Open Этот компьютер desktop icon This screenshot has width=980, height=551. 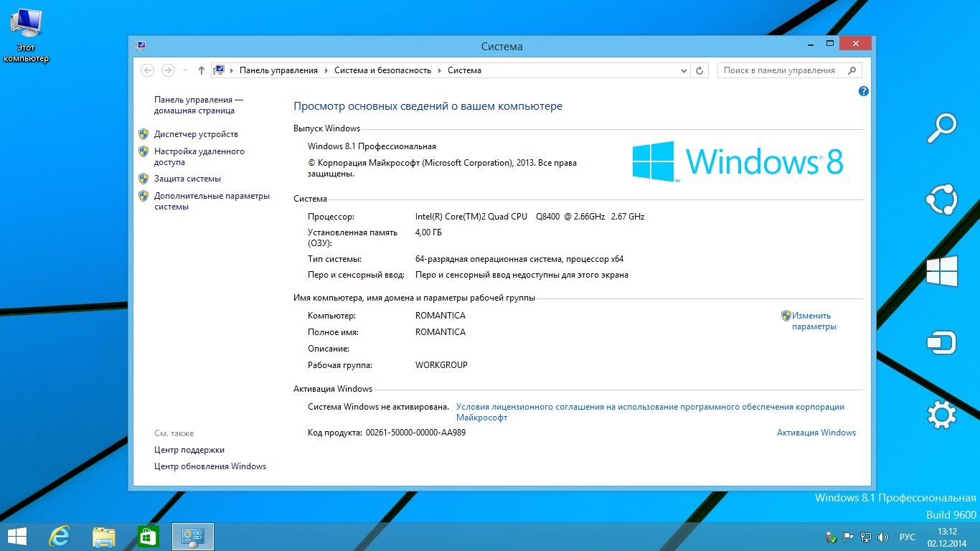26,34
